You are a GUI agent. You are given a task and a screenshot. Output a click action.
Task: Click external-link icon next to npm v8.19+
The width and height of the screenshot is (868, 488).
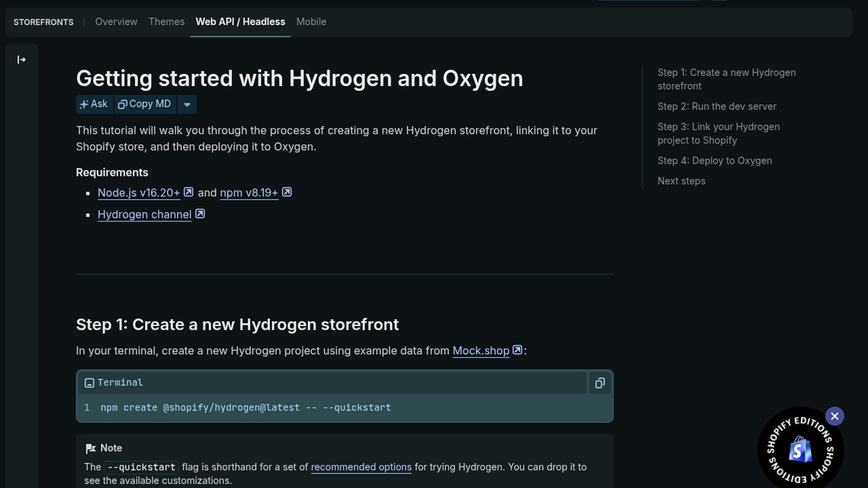pos(287,192)
